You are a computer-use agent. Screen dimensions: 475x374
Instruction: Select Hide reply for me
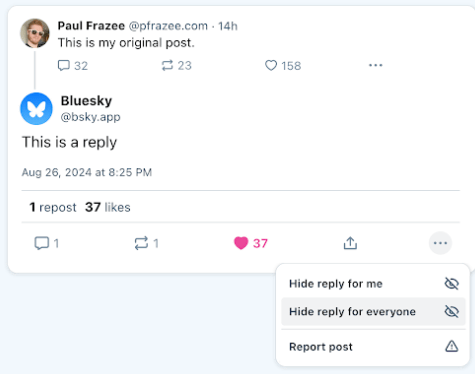[x=373, y=284]
